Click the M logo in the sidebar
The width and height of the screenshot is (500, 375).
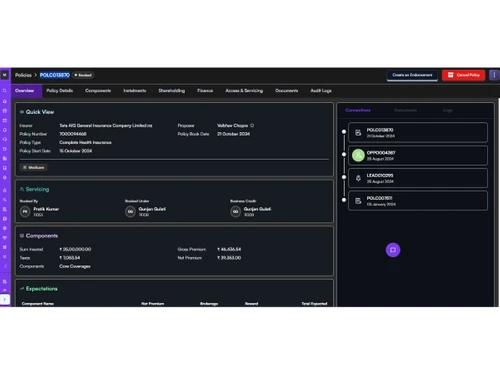(x=5, y=75)
